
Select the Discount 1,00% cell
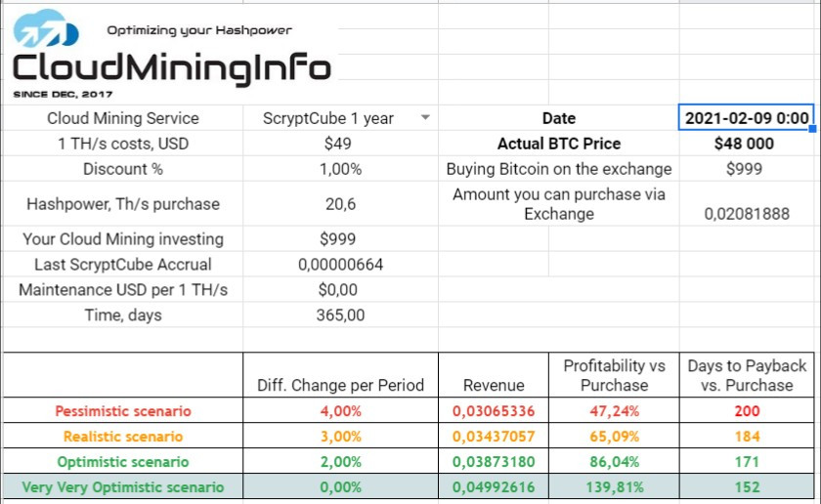pyautogui.click(x=340, y=169)
